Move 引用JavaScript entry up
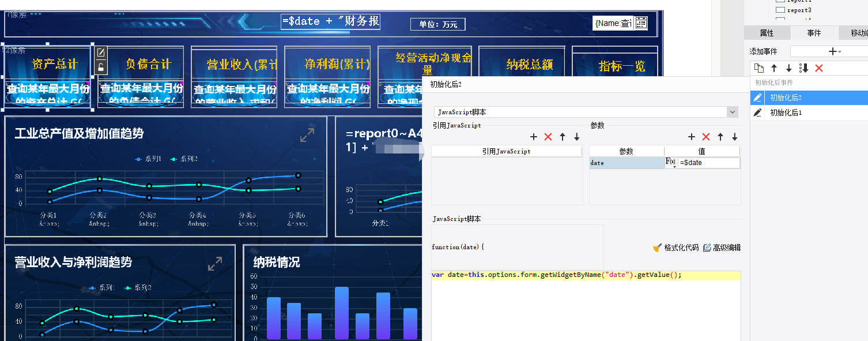The height and width of the screenshot is (341, 868). (x=563, y=137)
